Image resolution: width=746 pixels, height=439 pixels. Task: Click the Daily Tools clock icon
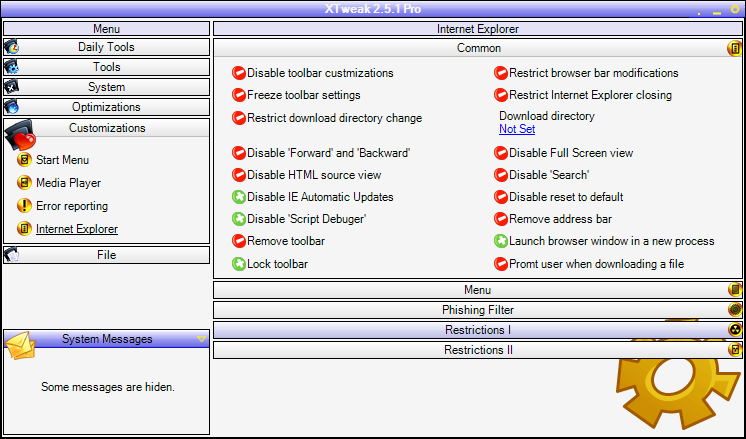pyautogui.click(x=11, y=47)
